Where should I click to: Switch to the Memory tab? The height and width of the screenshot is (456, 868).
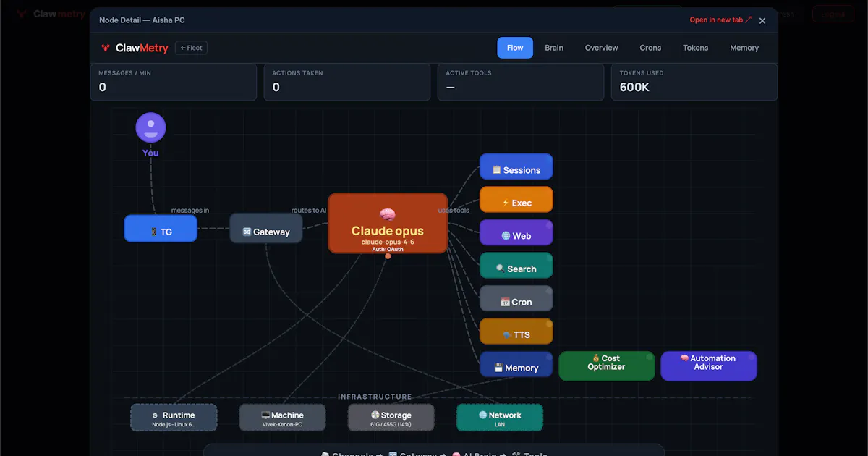click(x=744, y=48)
